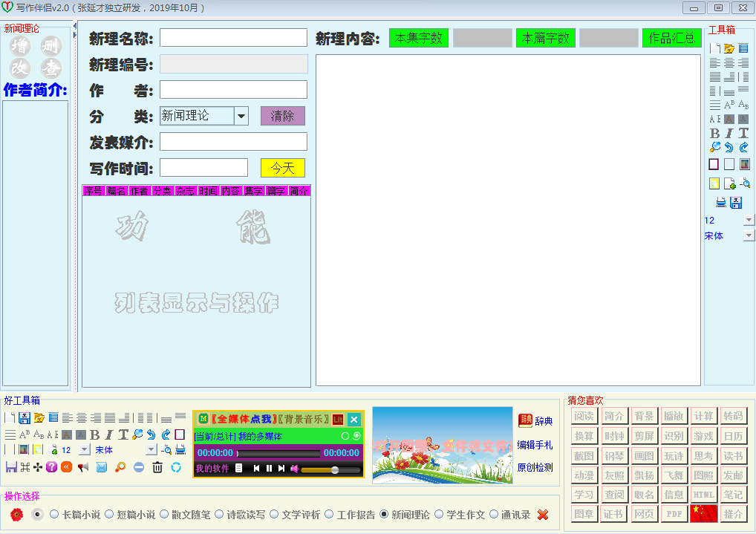
Task: Click the yellow 今天 button
Action: pos(282,168)
